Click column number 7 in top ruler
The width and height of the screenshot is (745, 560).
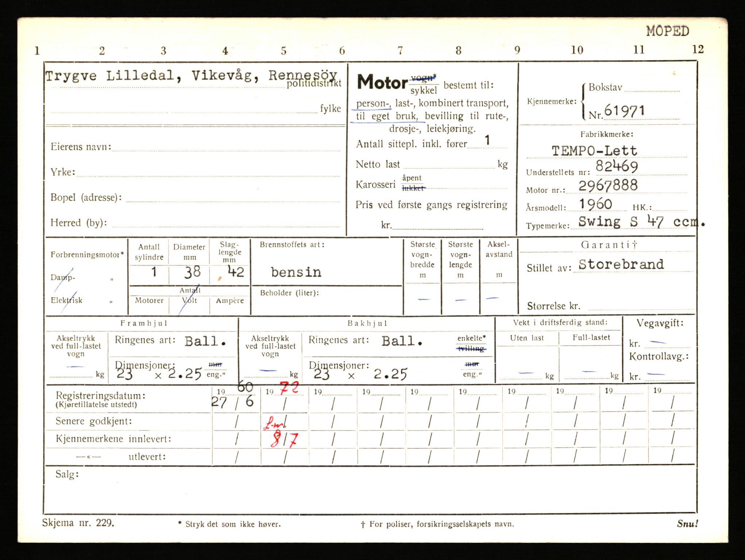coord(400,51)
